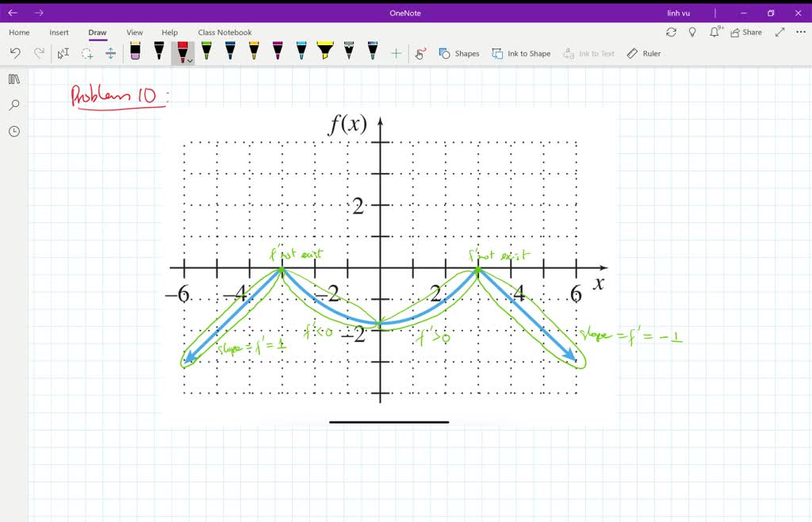Open Search in the left sidebar
This screenshot has height=522, width=812.
(13, 105)
